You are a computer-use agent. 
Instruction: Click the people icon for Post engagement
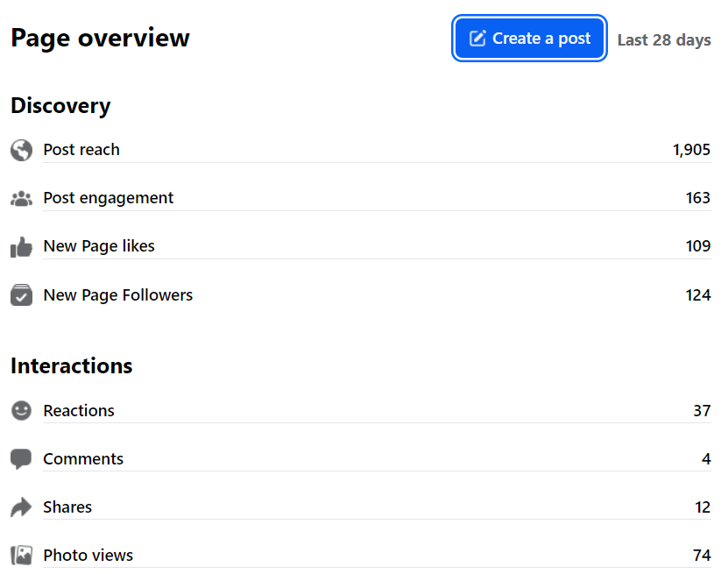click(21, 198)
